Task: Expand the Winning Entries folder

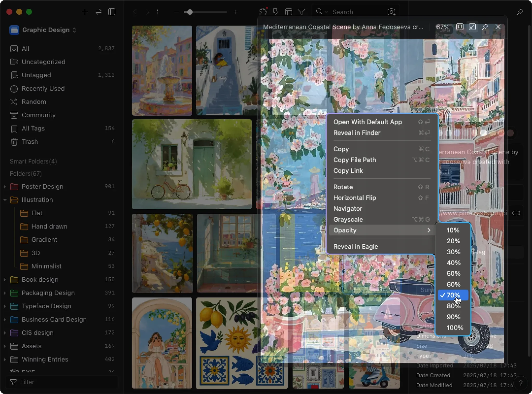Action: tap(5, 359)
